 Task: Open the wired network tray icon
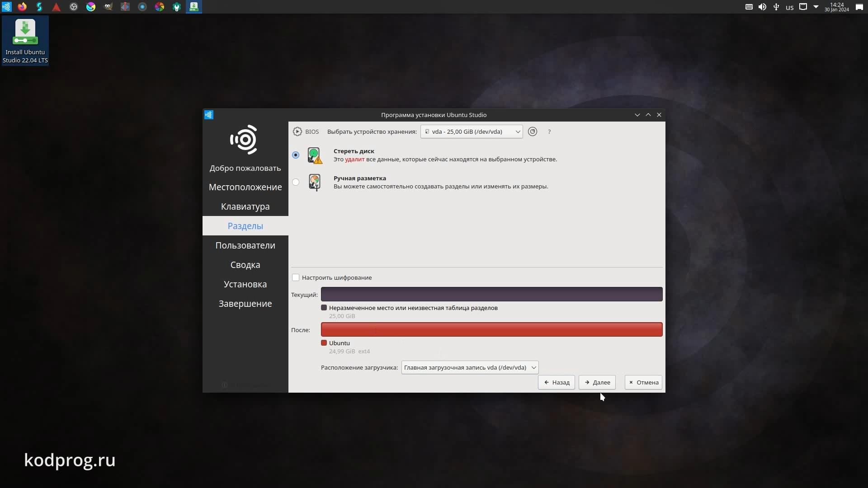pyautogui.click(x=803, y=7)
